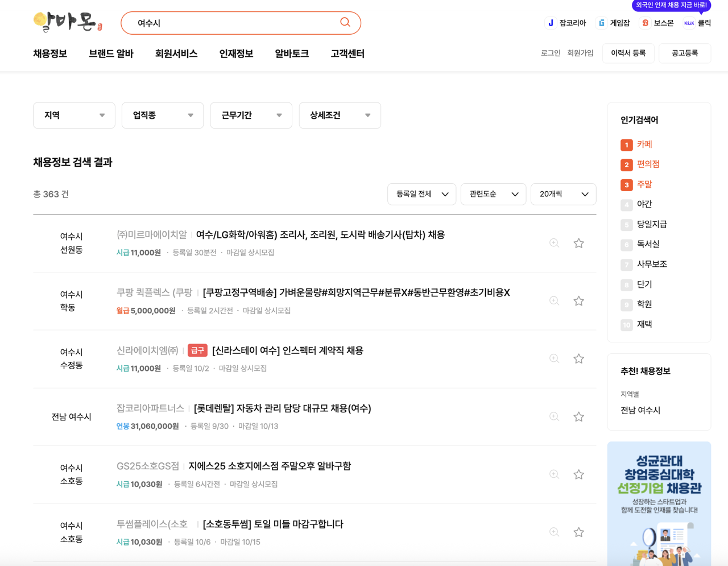Click the 이력서 등록 button
Viewport: 728px width, 566px height.
(x=628, y=52)
